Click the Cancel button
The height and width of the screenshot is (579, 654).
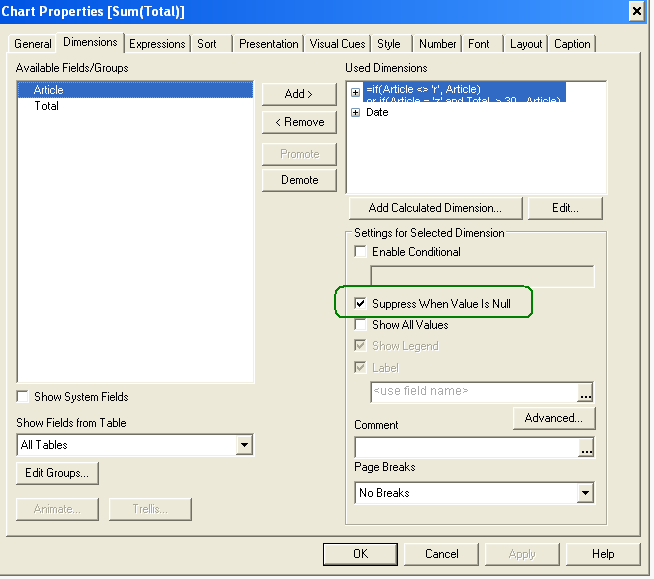click(x=441, y=554)
